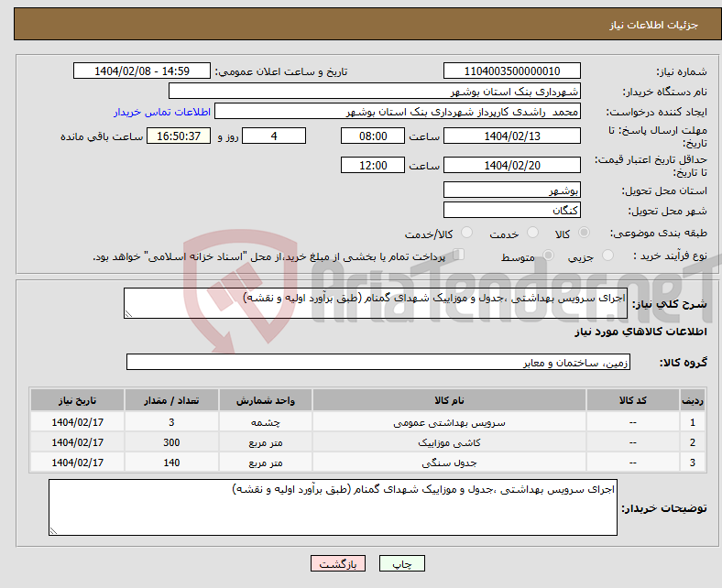Image resolution: width=722 pixels, height=588 pixels.
Task: Click the چشمه unit cell
Action: click(266, 422)
